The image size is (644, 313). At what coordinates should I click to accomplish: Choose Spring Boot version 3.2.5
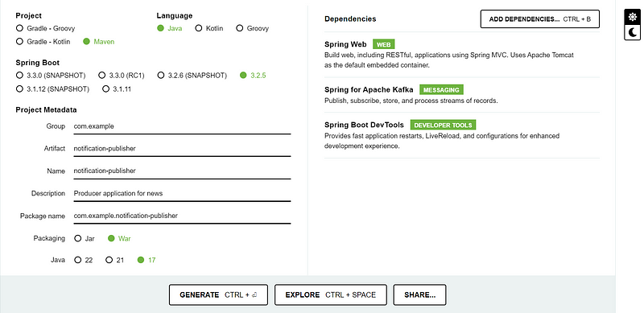(x=253, y=76)
